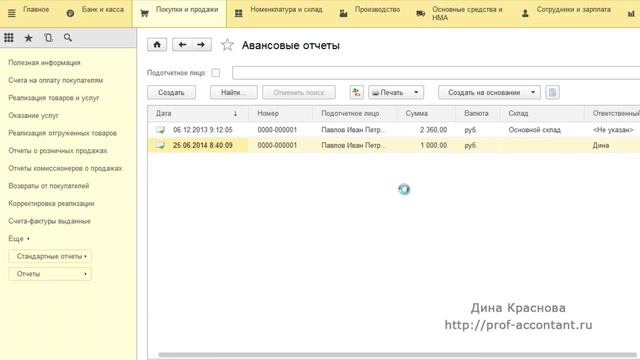640x360 pixels.
Task: Open favorites star in the tools panel
Action: coord(28,38)
